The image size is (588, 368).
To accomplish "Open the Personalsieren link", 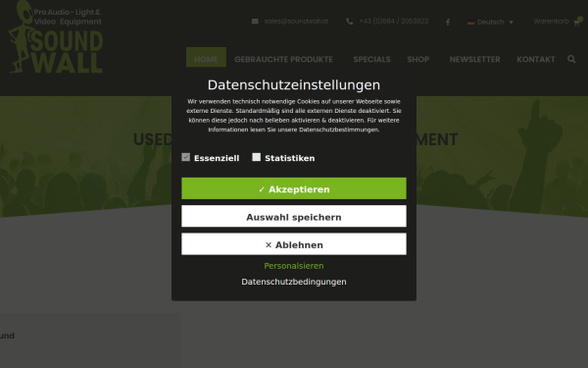I will coord(294,266).
